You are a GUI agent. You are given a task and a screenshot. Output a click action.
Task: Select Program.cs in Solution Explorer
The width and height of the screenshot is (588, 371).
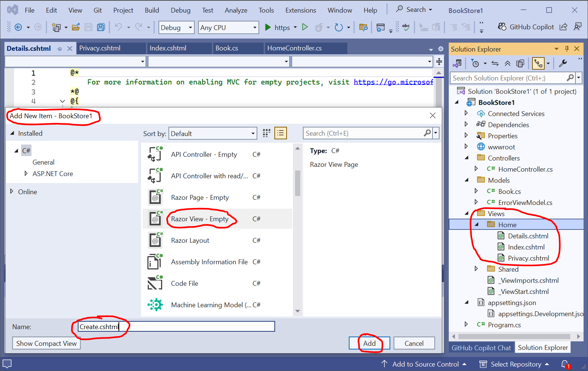click(x=504, y=325)
